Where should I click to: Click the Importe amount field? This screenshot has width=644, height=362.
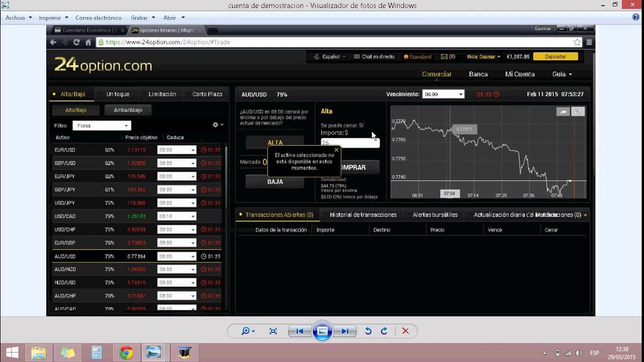[x=350, y=143]
